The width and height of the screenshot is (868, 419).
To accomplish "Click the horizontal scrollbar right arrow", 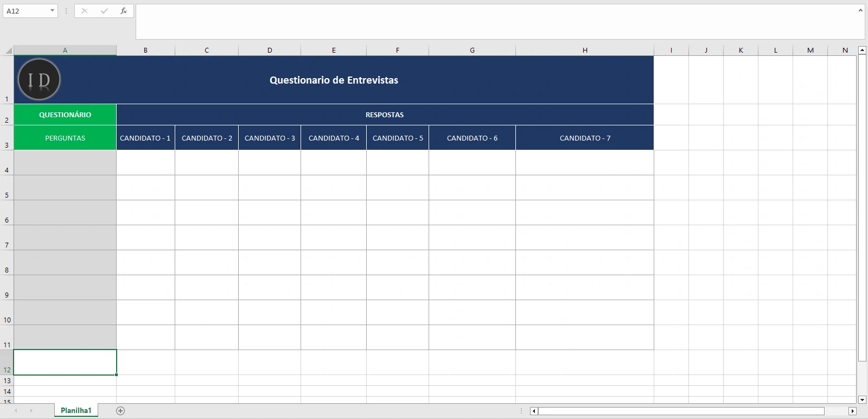I will 852,411.
